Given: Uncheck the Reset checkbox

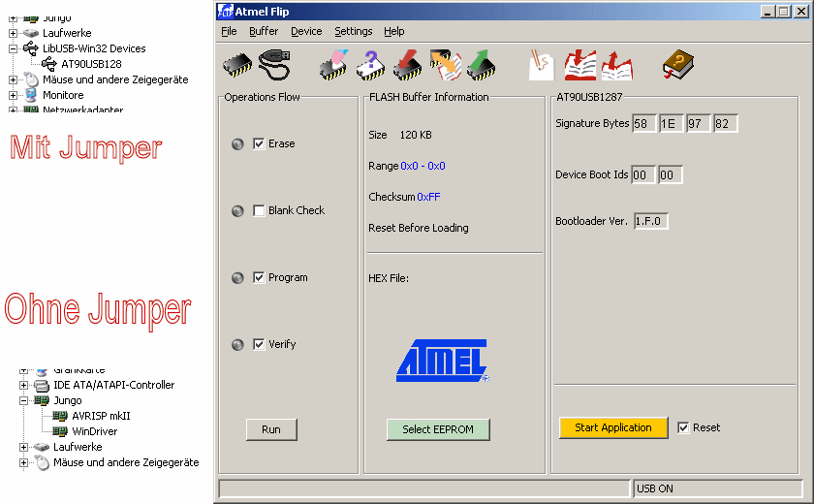Looking at the screenshot, I should [x=683, y=427].
